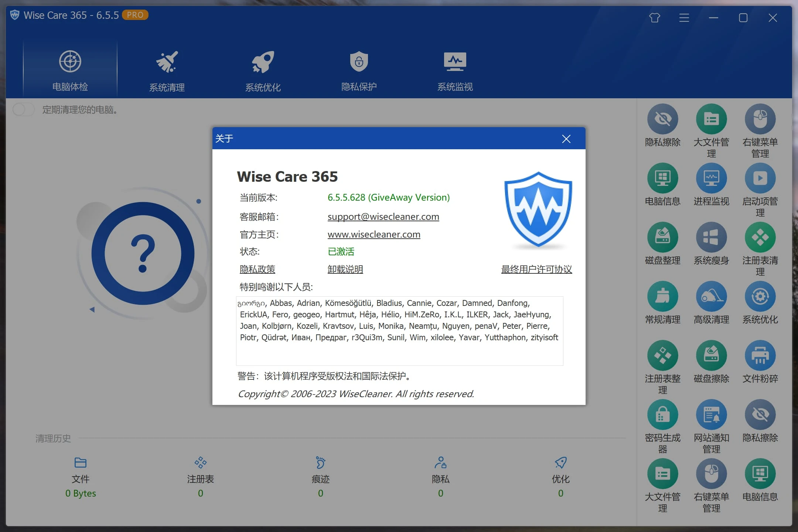
Task: Open the 系统优化 rocket tab
Action: [x=263, y=70]
